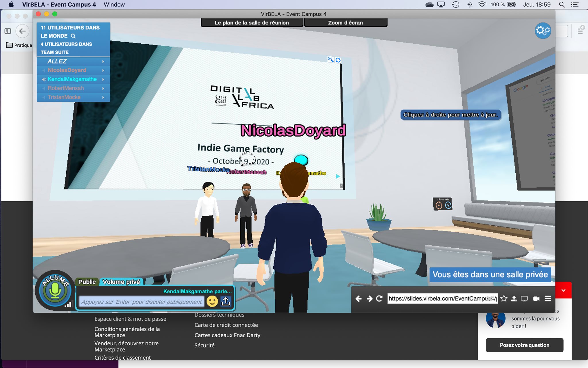Toggle TristanMocke's speaker mute icon
The width and height of the screenshot is (588, 368).
click(x=44, y=97)
